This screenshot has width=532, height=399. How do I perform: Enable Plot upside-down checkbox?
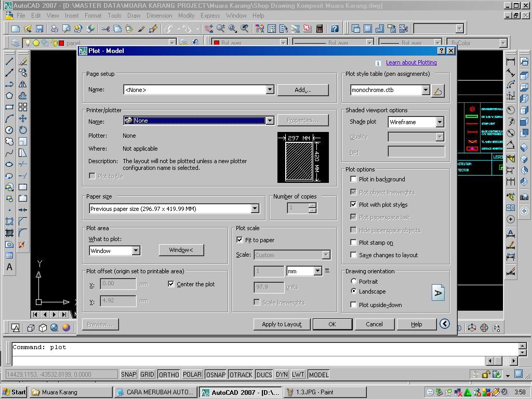[x=353, y=304]
